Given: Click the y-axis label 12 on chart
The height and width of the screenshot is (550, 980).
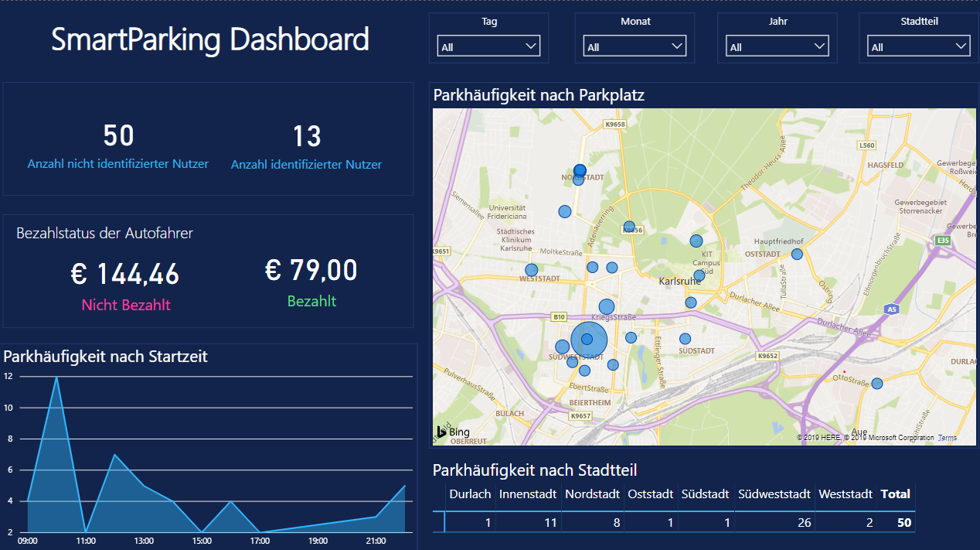Looking at the screenshot, I should coord(8,377).
